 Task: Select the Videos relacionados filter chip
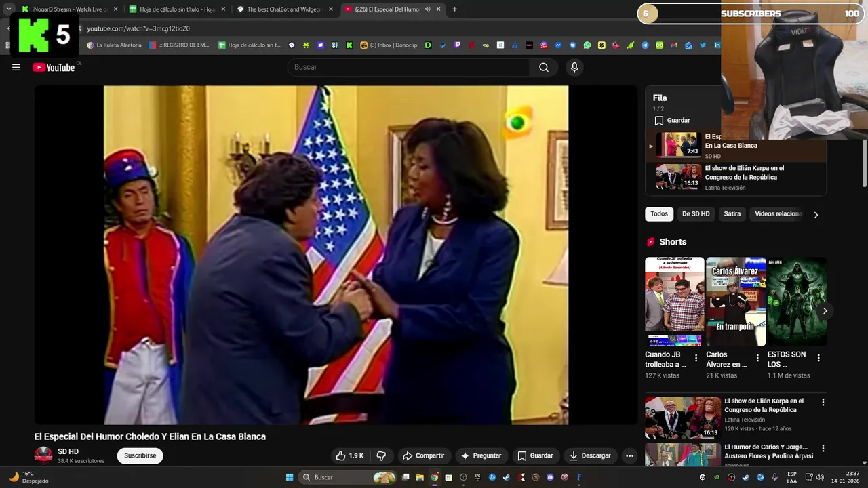pyautogui.click(x=778, y=214)
